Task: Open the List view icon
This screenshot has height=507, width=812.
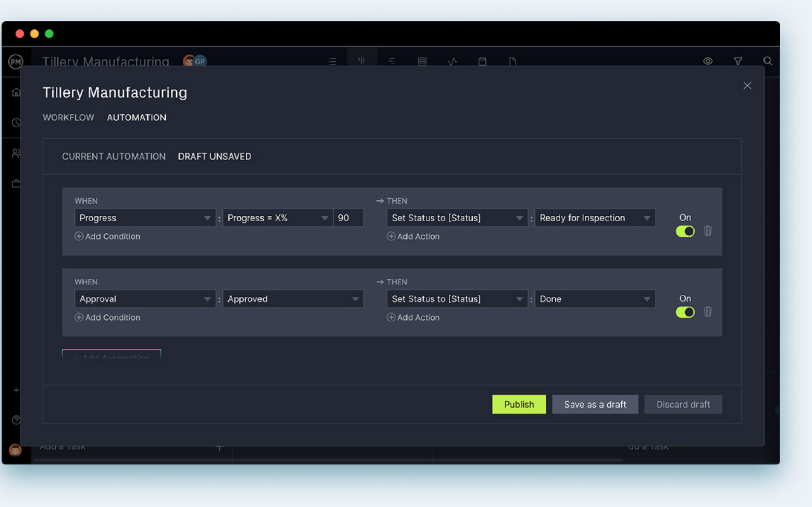Action: (x=332, y=61)
